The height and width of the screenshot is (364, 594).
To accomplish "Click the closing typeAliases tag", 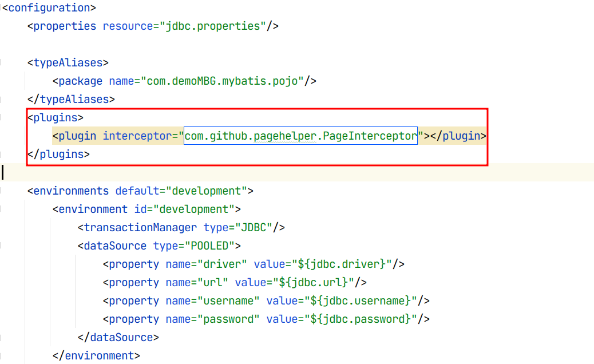I will pyautogui.click(x=71, y=99).
